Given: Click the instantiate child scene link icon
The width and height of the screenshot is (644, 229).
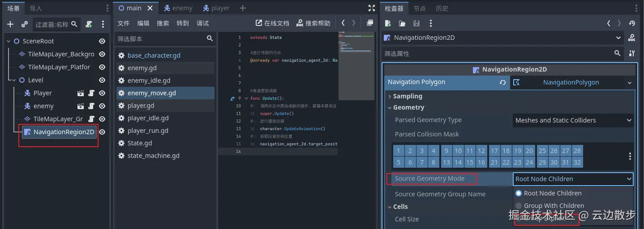Looking at the screenshot, I should point(25,24).
